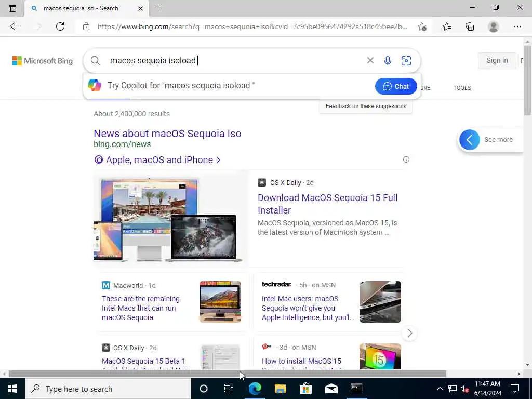Open the taskbar clock and date

[x=487, y=389]
